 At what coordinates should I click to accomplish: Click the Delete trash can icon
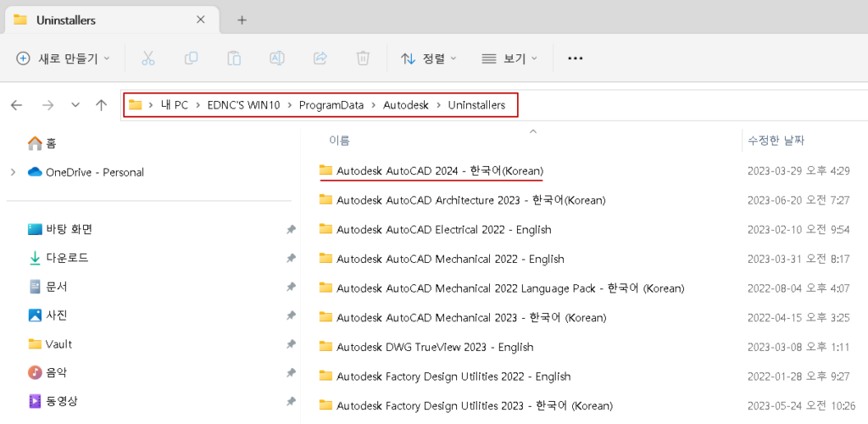point(363,59)
